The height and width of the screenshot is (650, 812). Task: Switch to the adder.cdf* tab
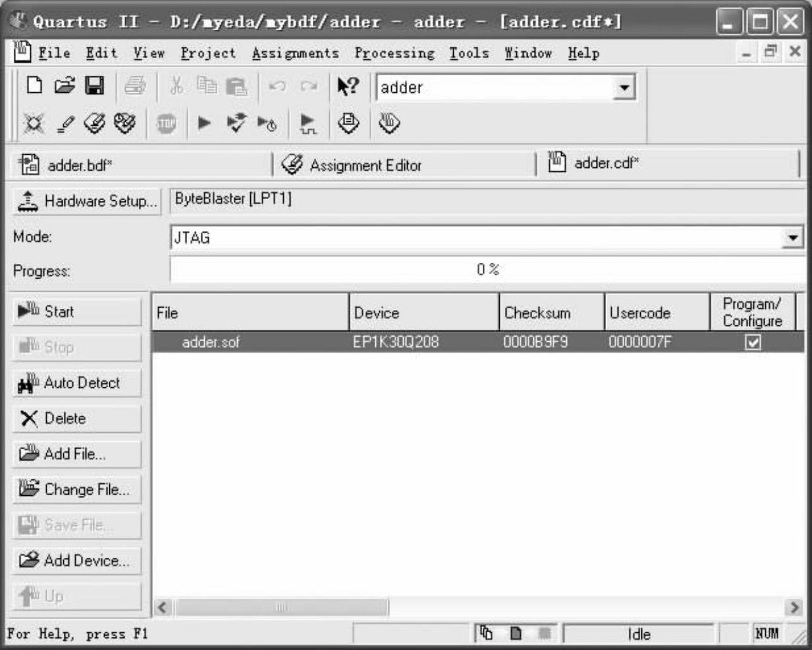pyautogui.click(x=669, y=164)
